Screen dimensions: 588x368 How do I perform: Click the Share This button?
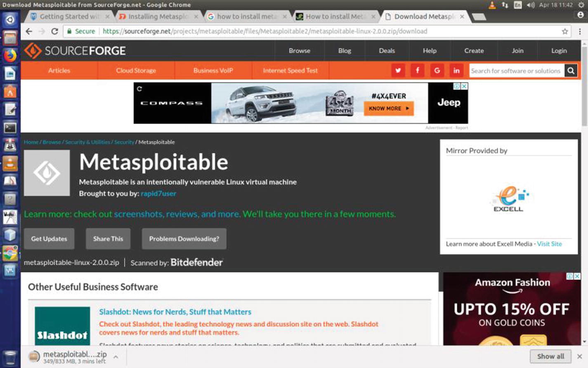coord(108,239)
